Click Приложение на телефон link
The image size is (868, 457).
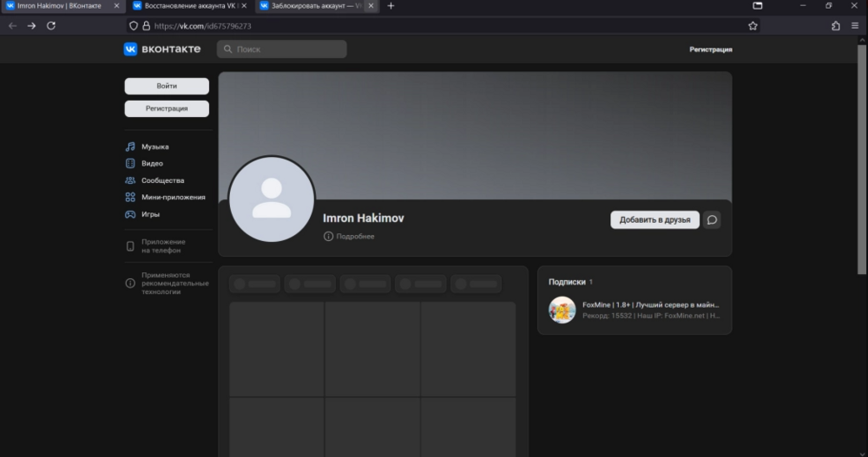(163, 246)
